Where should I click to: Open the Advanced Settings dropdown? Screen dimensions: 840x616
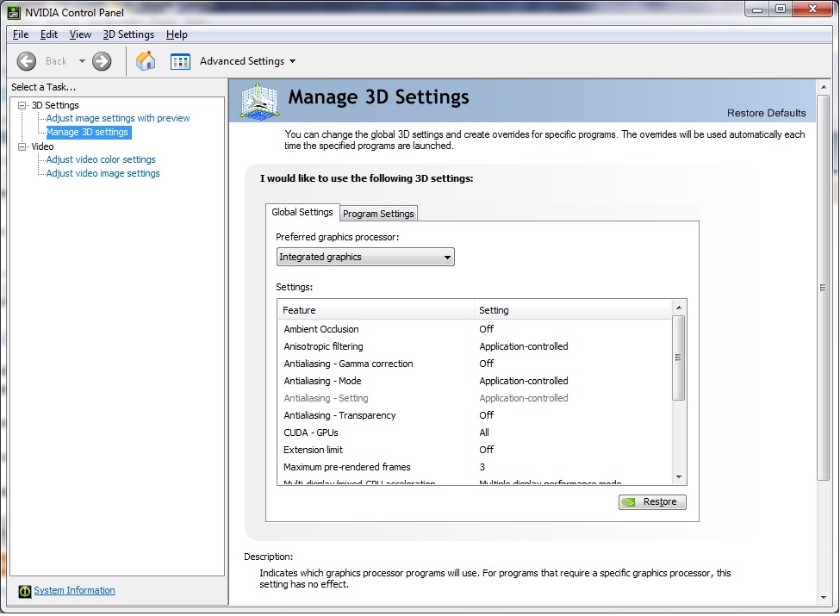248,61
